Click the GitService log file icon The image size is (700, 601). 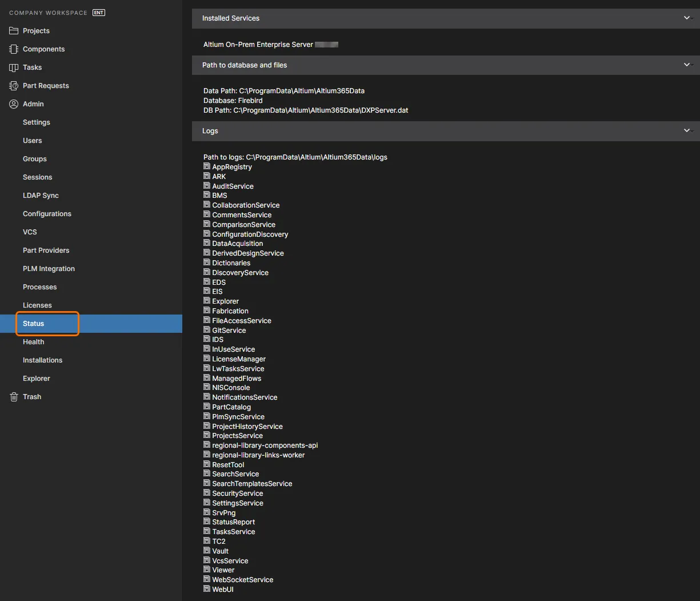[x=207, y=330]
